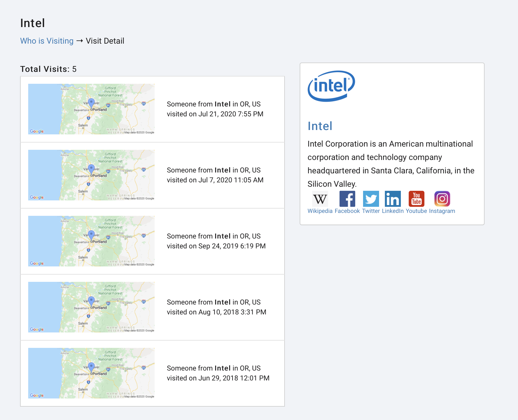Go back to Who is Visiting
The width and height of the screenshot is (518, 420).
pyautogui.click(x=47, y=41)
